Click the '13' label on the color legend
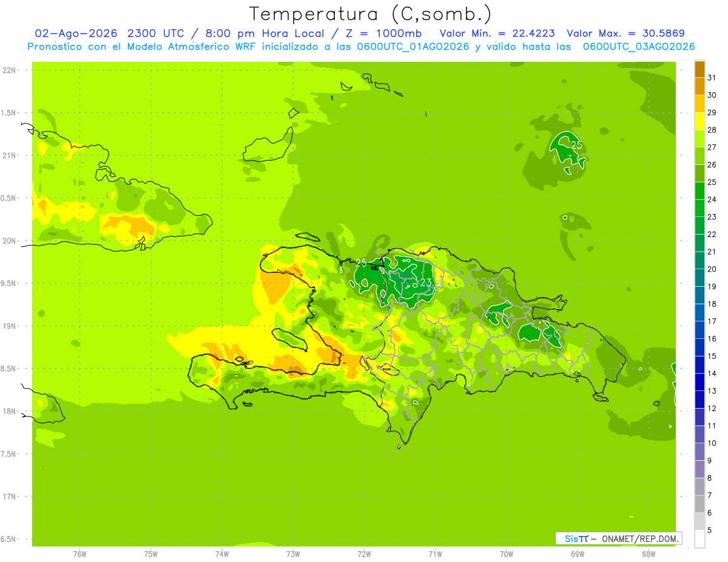The width and height of the screenshot is (728, 562). [712, 391]
